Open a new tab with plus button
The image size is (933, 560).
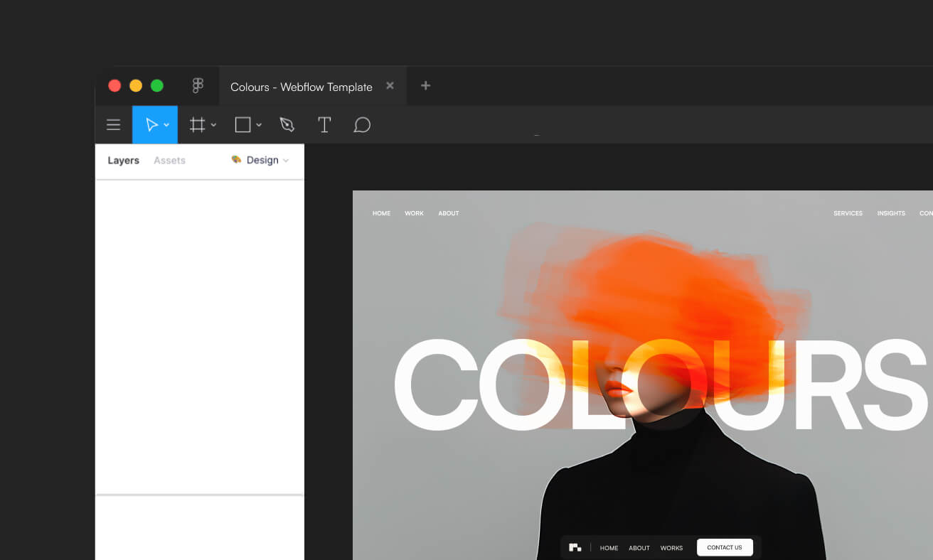click(x=425, y=86)
